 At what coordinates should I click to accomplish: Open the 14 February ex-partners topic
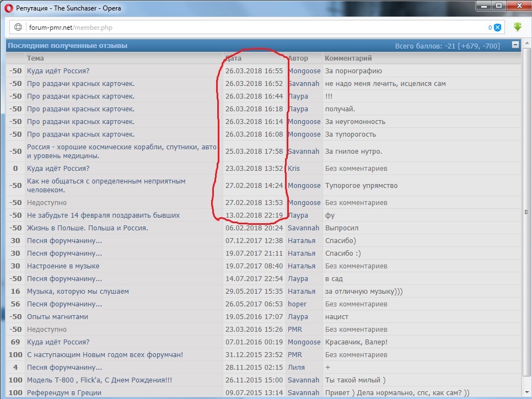pyautogui.click(x=103, y=215)
